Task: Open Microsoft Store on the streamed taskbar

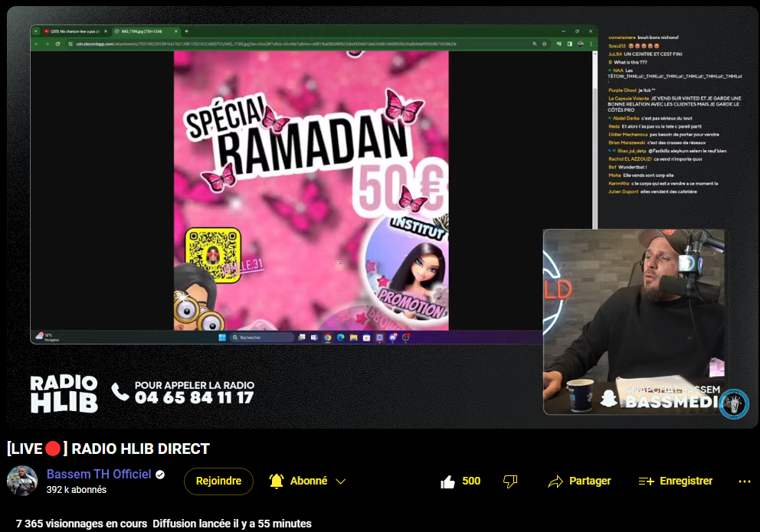Action: [366, 338]
